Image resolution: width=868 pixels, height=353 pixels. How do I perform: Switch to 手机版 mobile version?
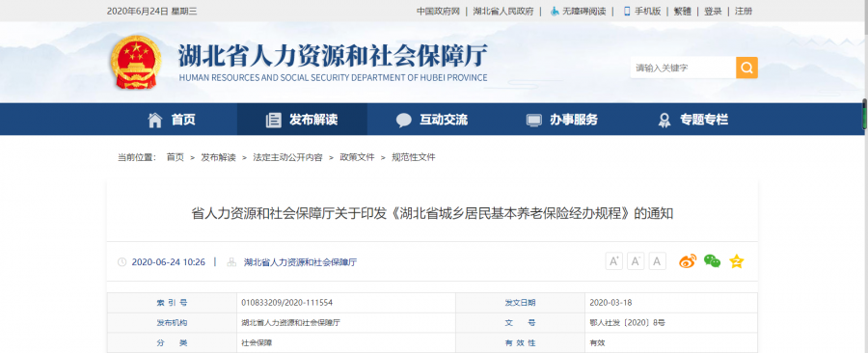[642, 11]
